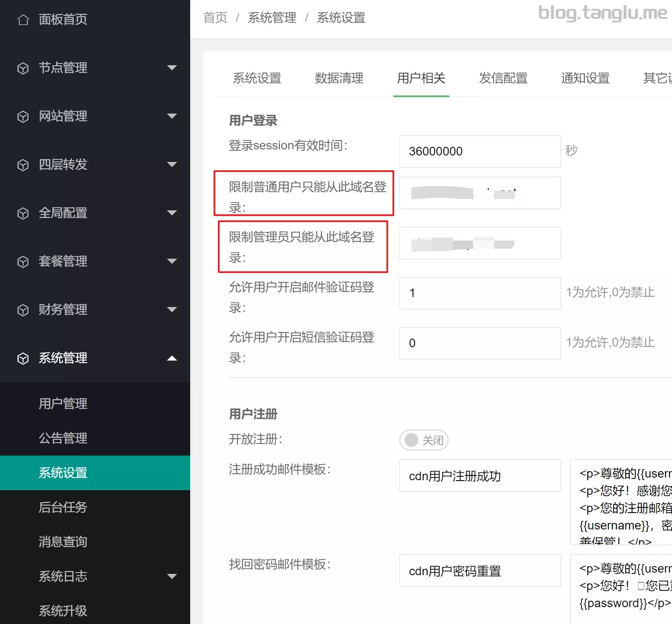Image resolution: width=672 pixels, height=624 pixels.
Task: Open 用户管理 in the sidebar
Action: click(63, 404)
